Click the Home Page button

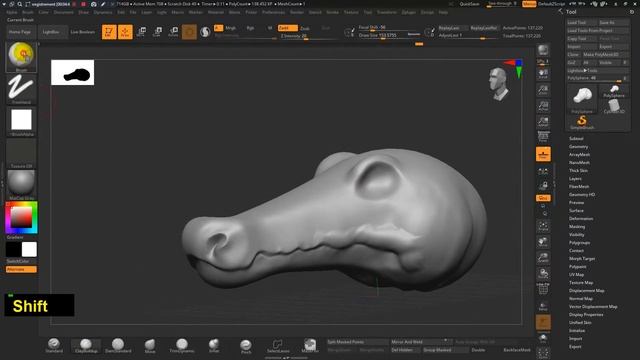[x=20, y=32]
